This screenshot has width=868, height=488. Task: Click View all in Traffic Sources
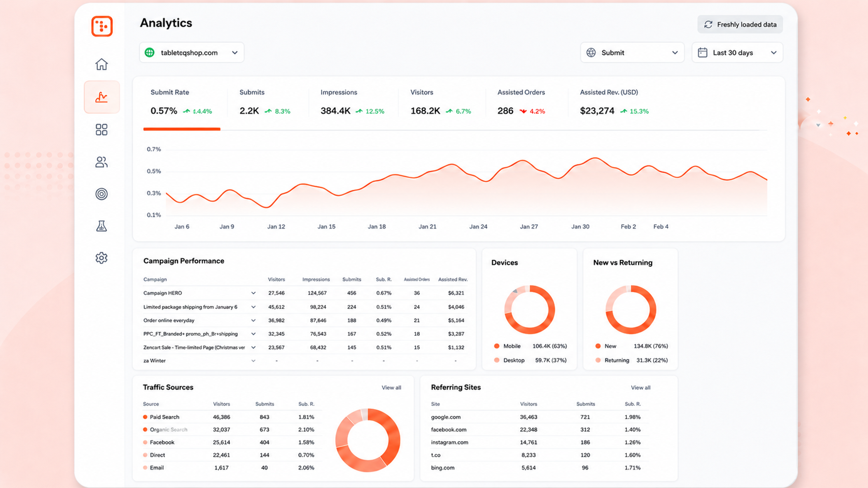pos(391,388)
